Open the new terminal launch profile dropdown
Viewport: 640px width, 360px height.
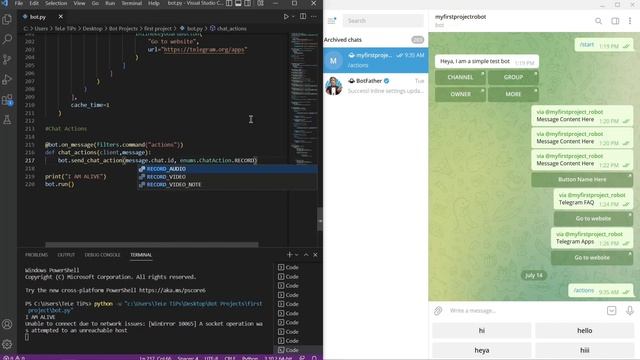[x=296, y=255]
